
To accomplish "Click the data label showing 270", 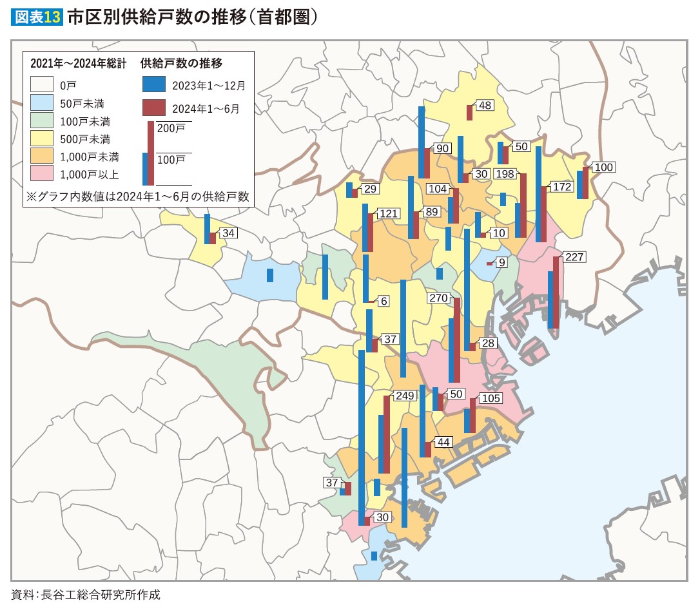I will (x=438, y=298).
